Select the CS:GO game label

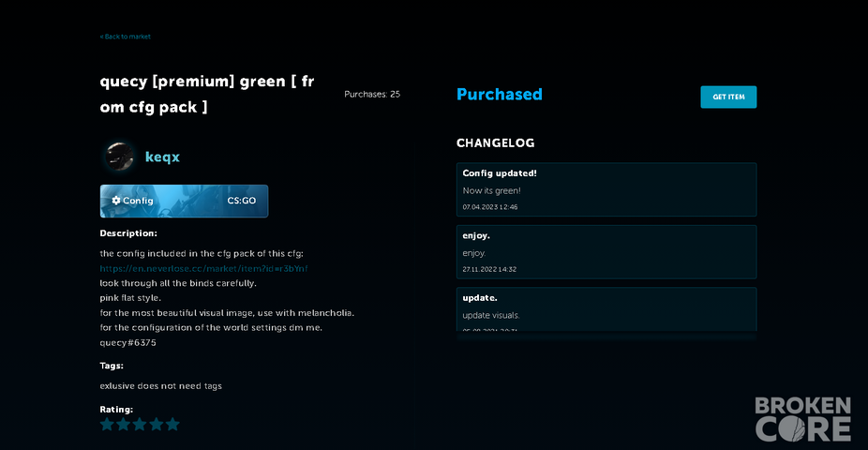(241, 201)
